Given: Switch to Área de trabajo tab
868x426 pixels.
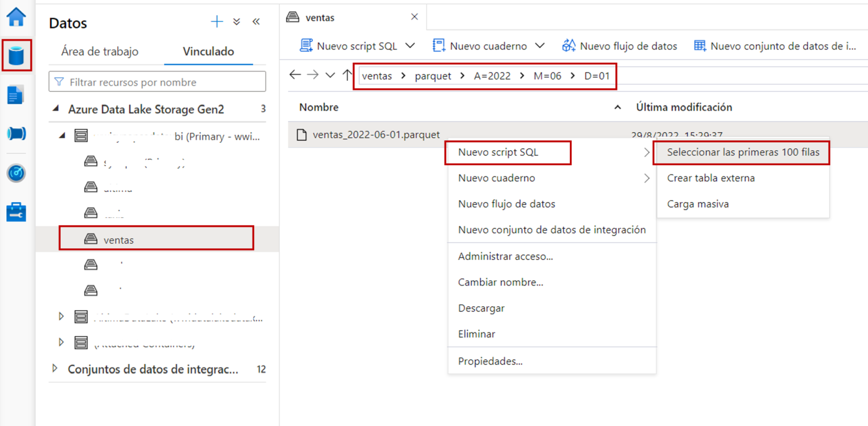Looking at the screenshot, I should 100,51.
